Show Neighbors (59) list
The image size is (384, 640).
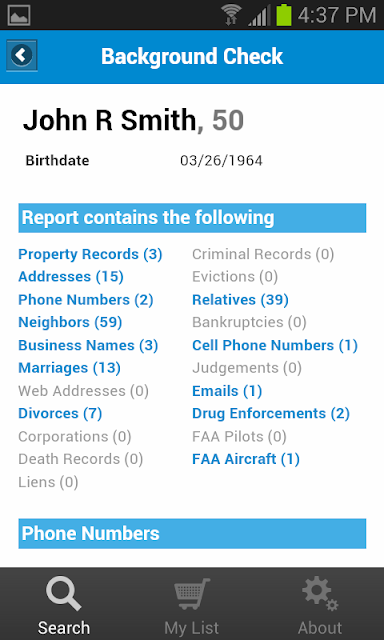tap(70, 322)
